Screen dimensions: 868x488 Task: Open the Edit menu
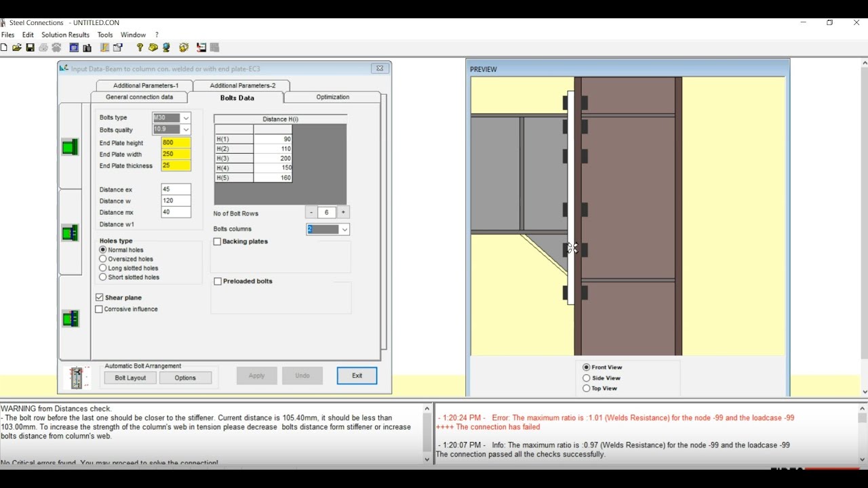point(28,35)
